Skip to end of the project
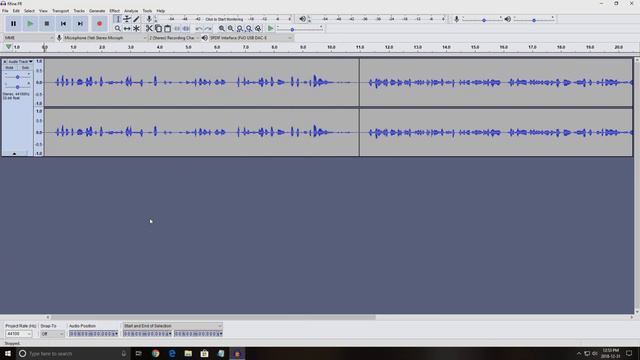 pyautogui.click(x=80, y=24)
